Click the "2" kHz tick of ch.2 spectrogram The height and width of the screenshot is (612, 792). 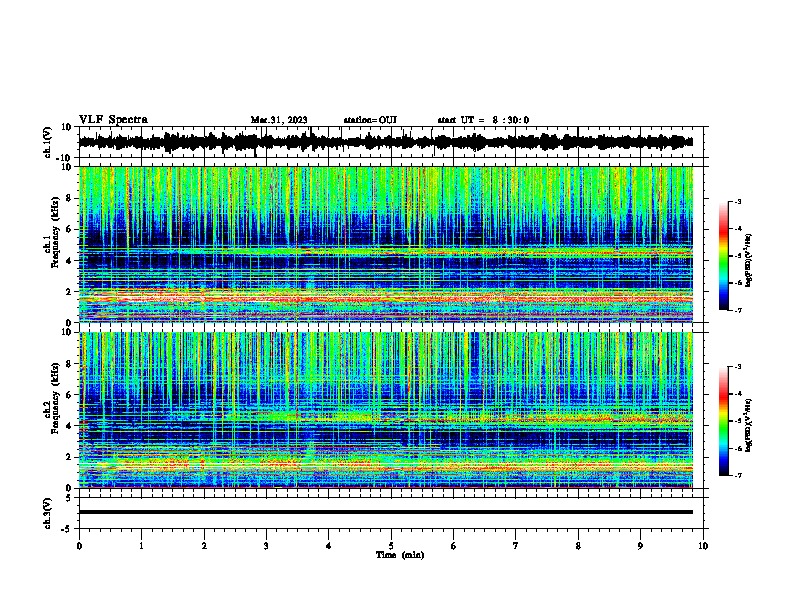pyautogui.click(x=69, y=457)
